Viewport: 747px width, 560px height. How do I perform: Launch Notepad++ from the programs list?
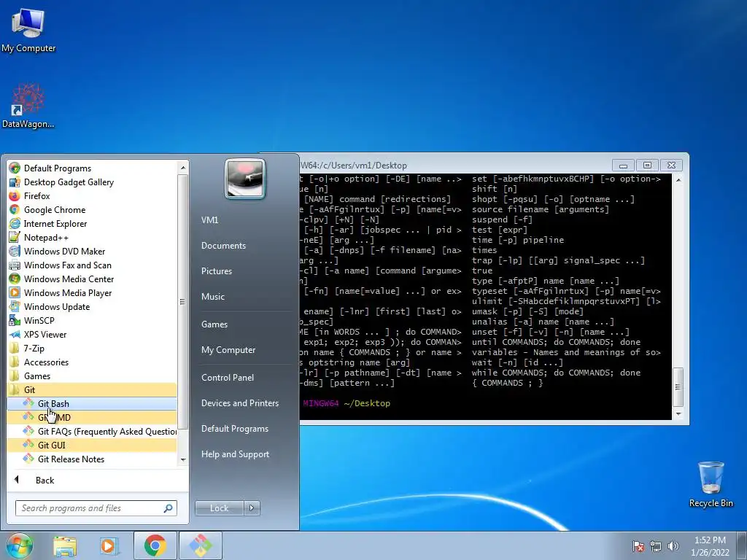tap(93, 237)
